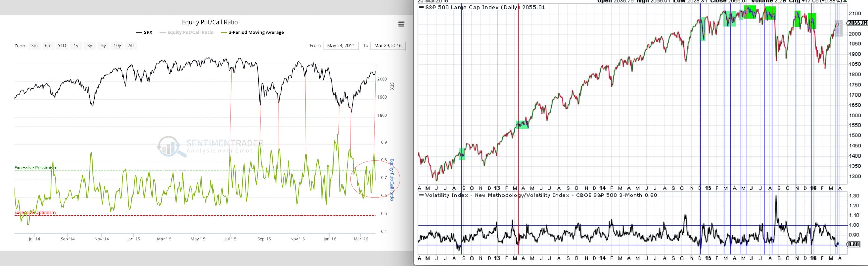Screen dimensions: 868x266
Task: Select the 6m zoom button
Action: coord(48,46)
